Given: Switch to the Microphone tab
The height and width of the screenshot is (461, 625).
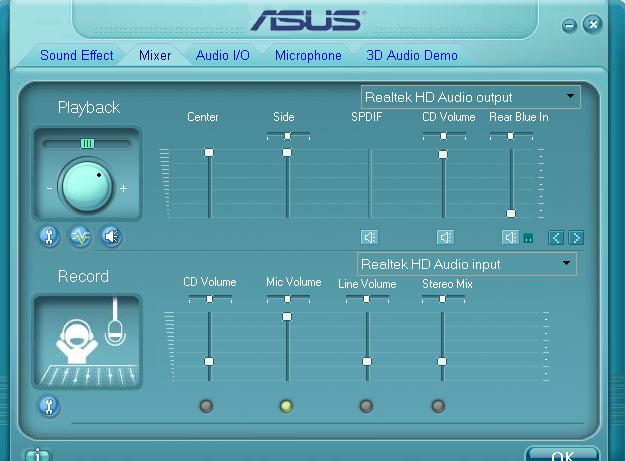Looking at the screenshot, I should pos(308,56).
